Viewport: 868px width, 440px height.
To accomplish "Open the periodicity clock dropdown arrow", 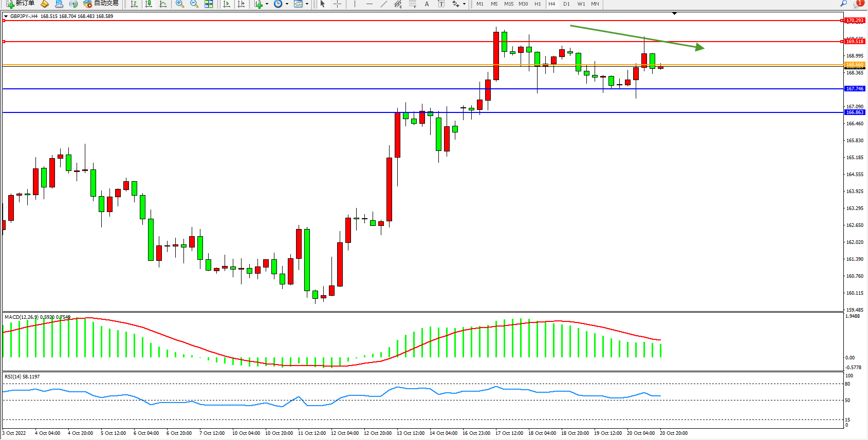I will 287,4.
